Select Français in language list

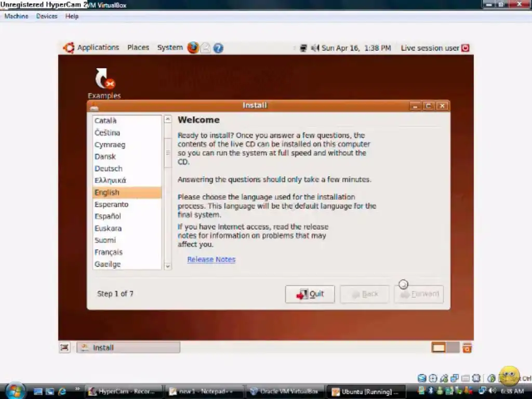[127, 252]
